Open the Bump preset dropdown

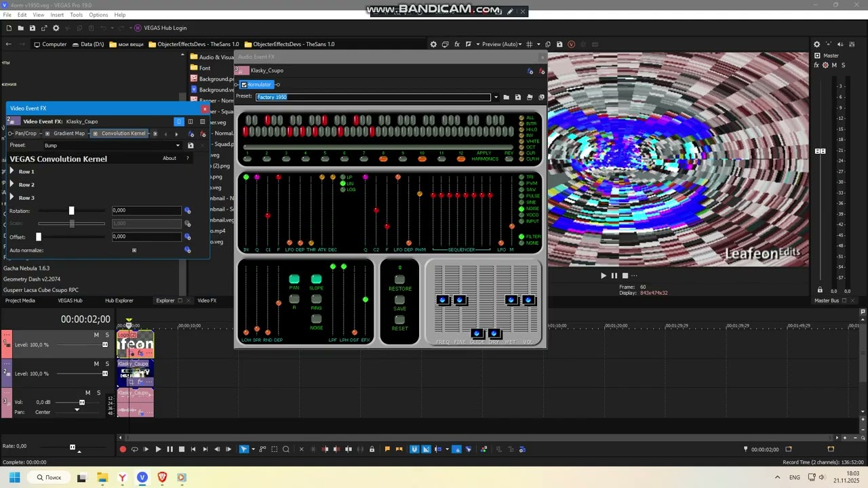(x=178, y=146)
